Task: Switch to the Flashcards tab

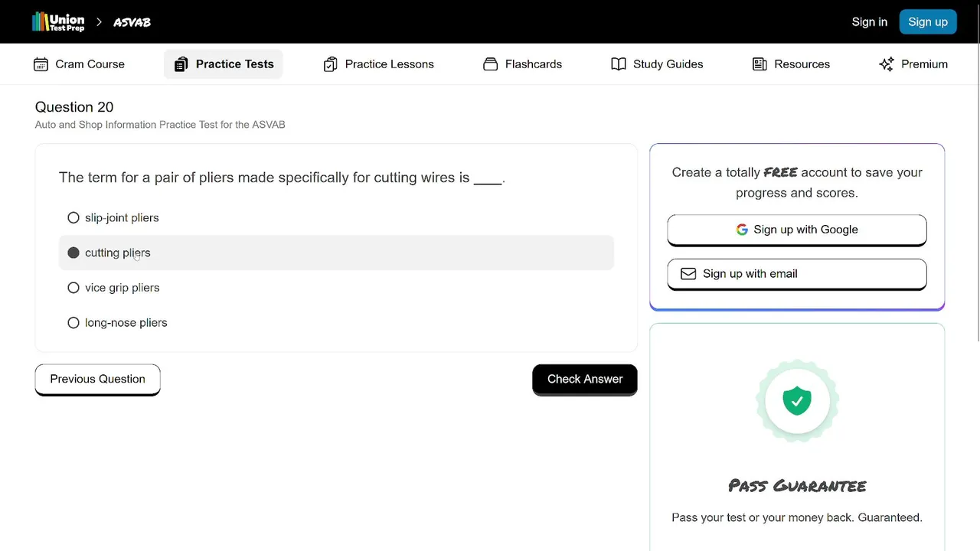Action: point(522,64)
